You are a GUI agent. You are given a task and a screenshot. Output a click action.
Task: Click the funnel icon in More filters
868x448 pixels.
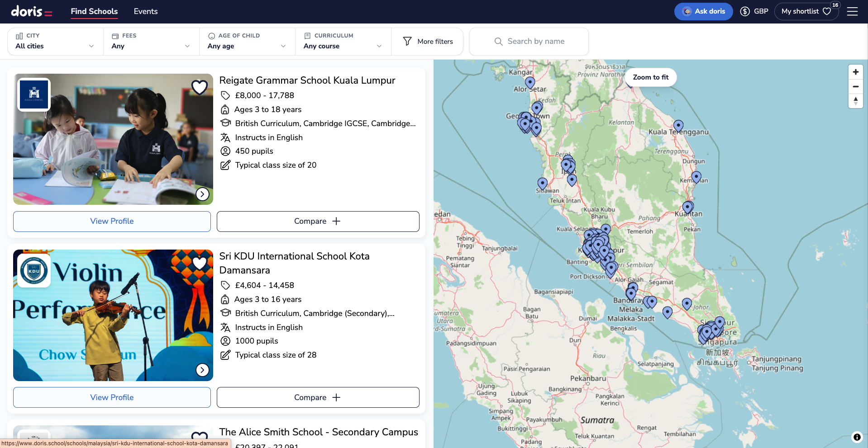407,41
